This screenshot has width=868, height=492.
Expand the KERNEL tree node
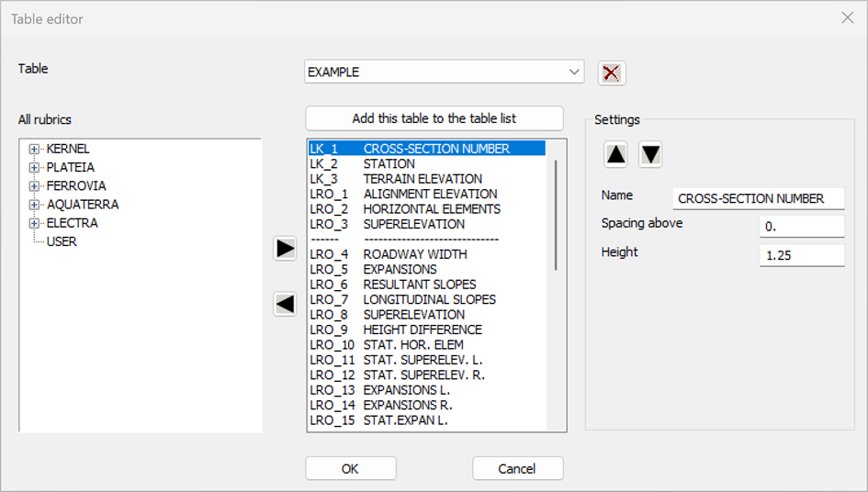pos(35,149)
